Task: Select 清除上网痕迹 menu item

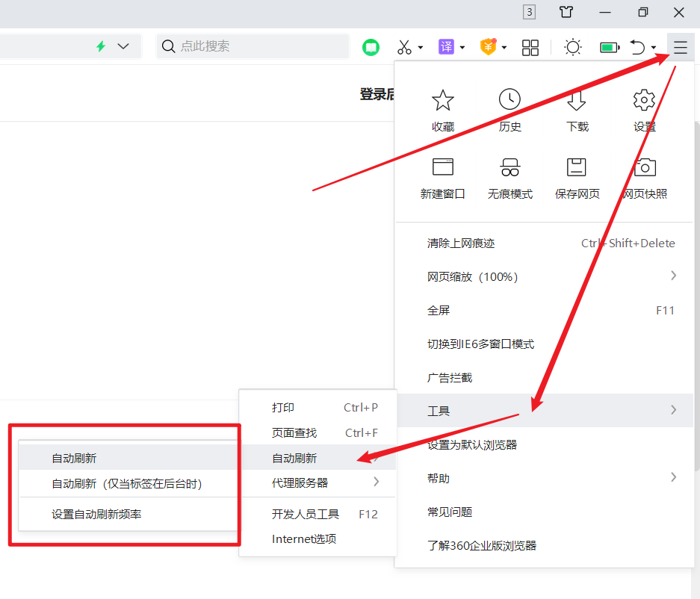Action: pos(545,243)
